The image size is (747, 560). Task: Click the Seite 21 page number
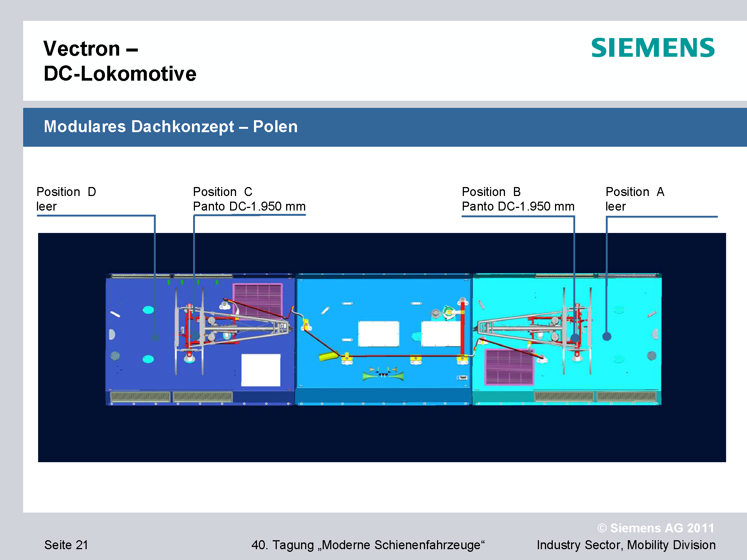pos(66,545)
